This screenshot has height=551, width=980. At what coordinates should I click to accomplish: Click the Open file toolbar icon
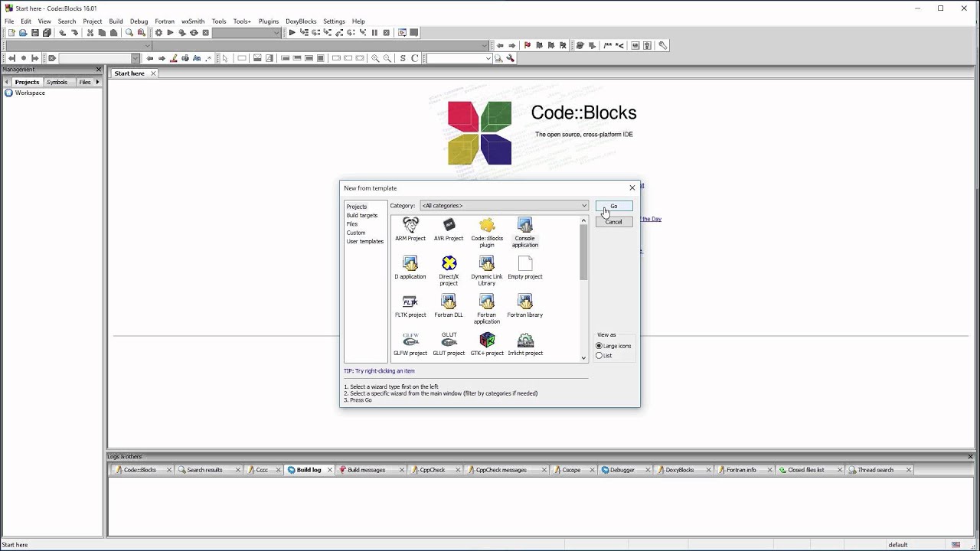pyautogui.click(x=23, y=33)
